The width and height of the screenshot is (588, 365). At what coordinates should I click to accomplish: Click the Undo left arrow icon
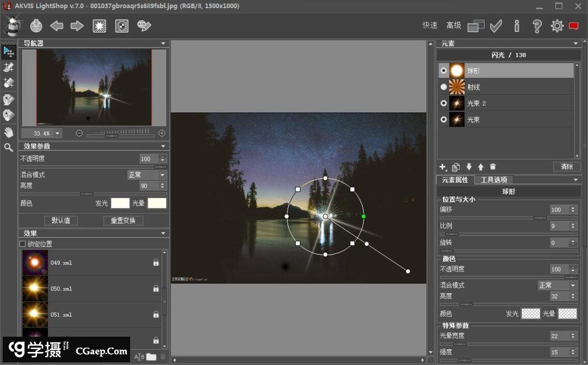tap(57, 26)
